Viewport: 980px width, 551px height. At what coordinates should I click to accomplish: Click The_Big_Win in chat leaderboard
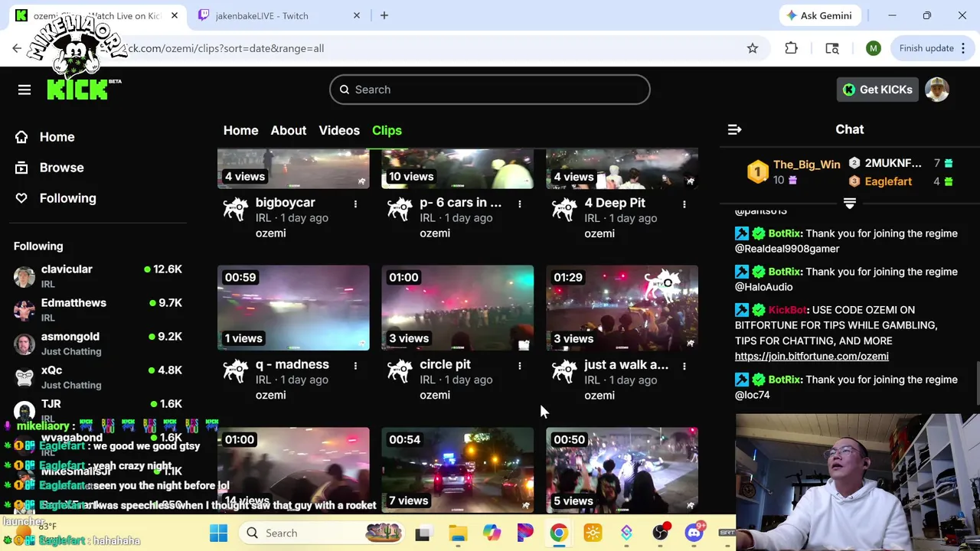(x=806, y=165)
